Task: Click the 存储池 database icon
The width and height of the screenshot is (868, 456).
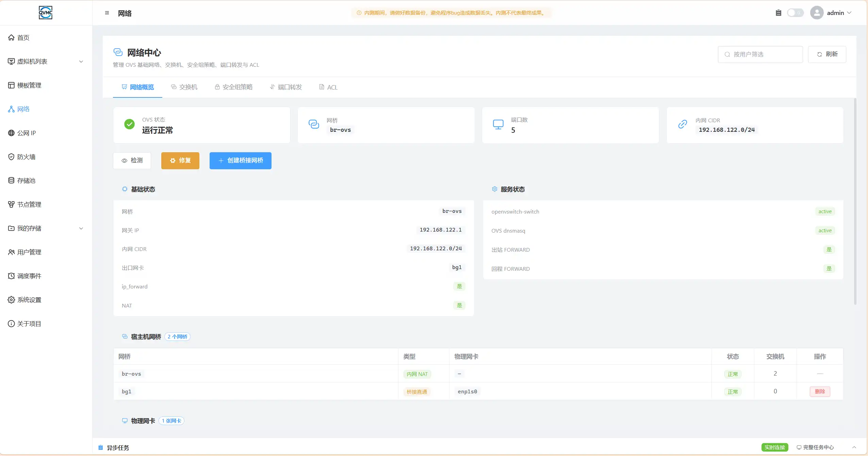Action: [11, 181]
